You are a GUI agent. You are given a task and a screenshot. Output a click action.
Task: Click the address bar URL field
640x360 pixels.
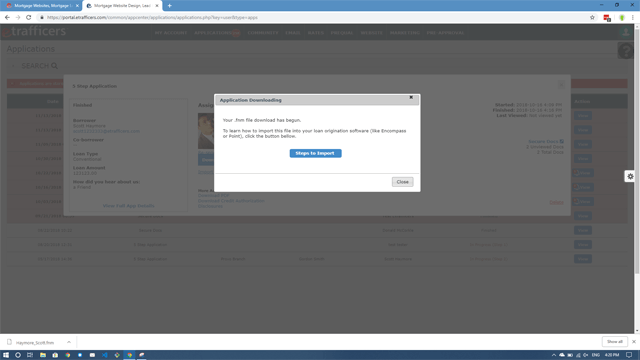click(x=314, y=18)
